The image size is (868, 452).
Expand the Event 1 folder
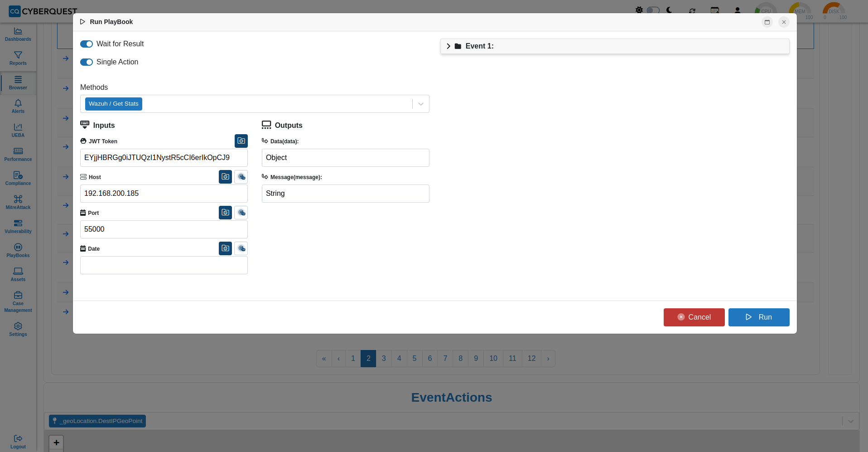(x=448, y=46)
